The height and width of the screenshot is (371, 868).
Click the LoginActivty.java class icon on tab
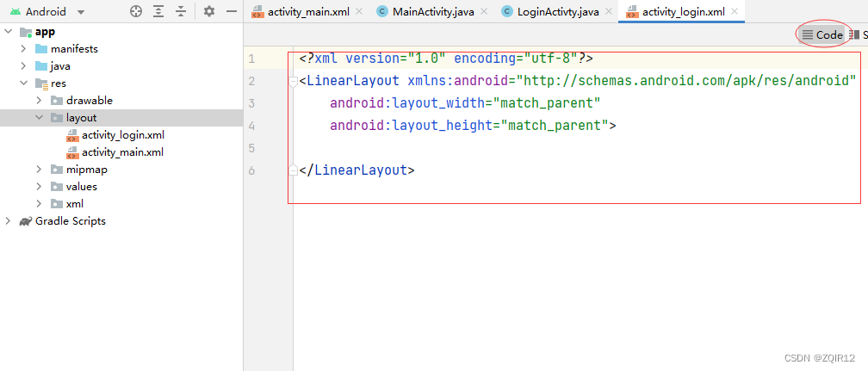(x=506, y=12)
